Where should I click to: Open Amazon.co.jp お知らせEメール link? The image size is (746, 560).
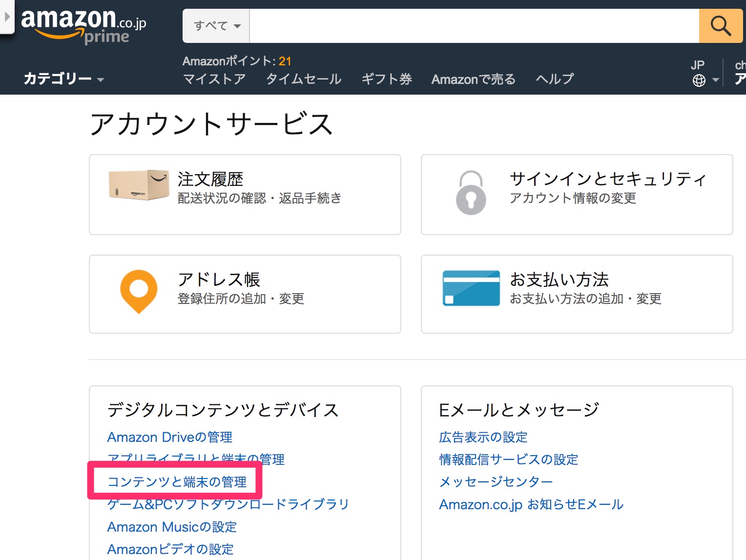(x=531, y=504)
